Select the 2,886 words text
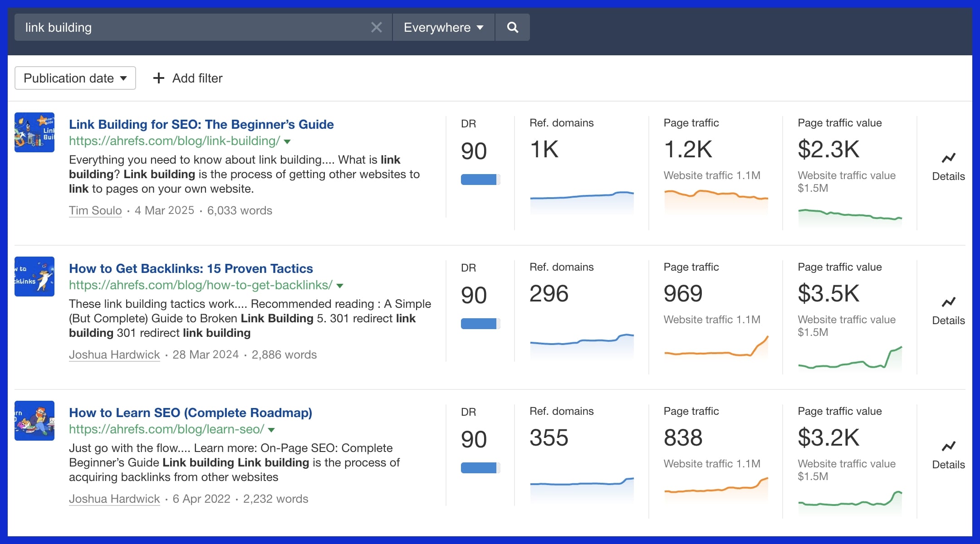 [284, 355]
